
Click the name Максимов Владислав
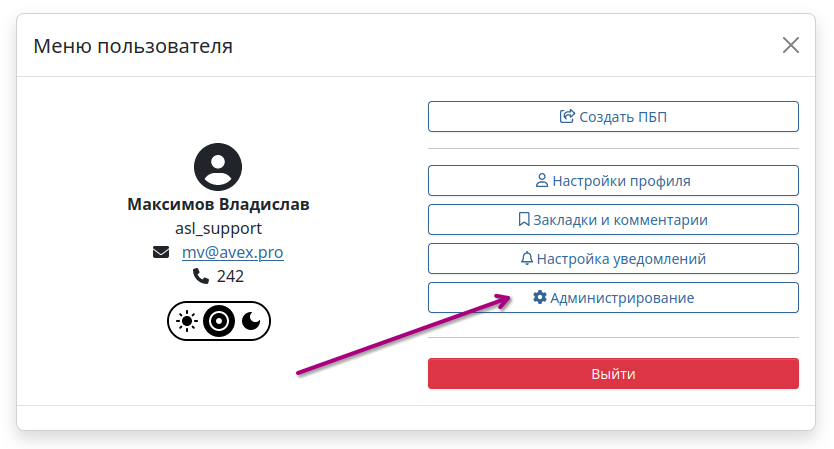tap(218, 204)
